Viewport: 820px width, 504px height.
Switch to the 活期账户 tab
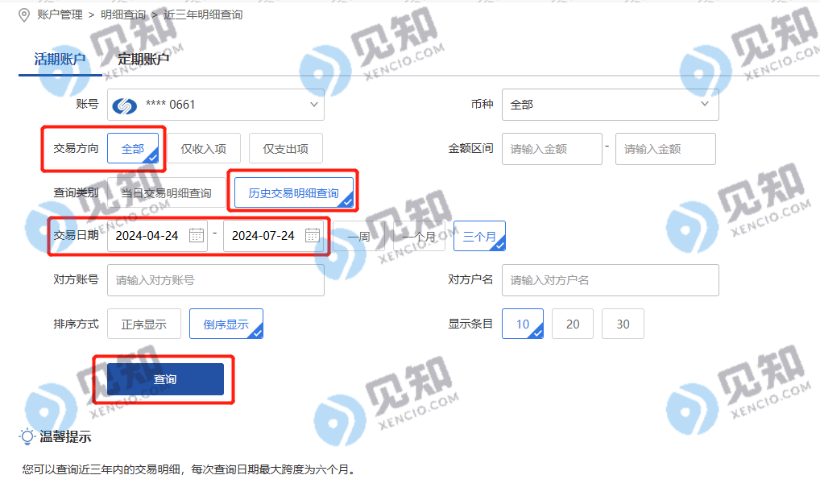click(60, 59)
